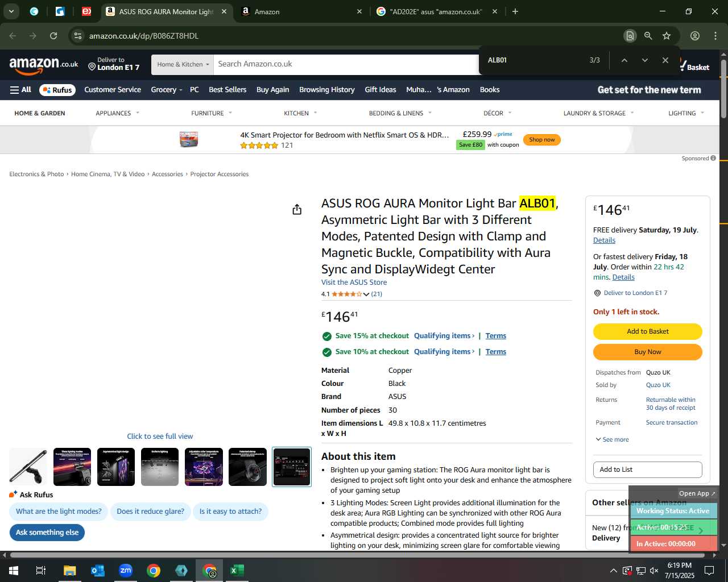The height and width of the screenshot is (582, 728).
Task: Open Quzo UK seller link
Action: click(658, 385)
